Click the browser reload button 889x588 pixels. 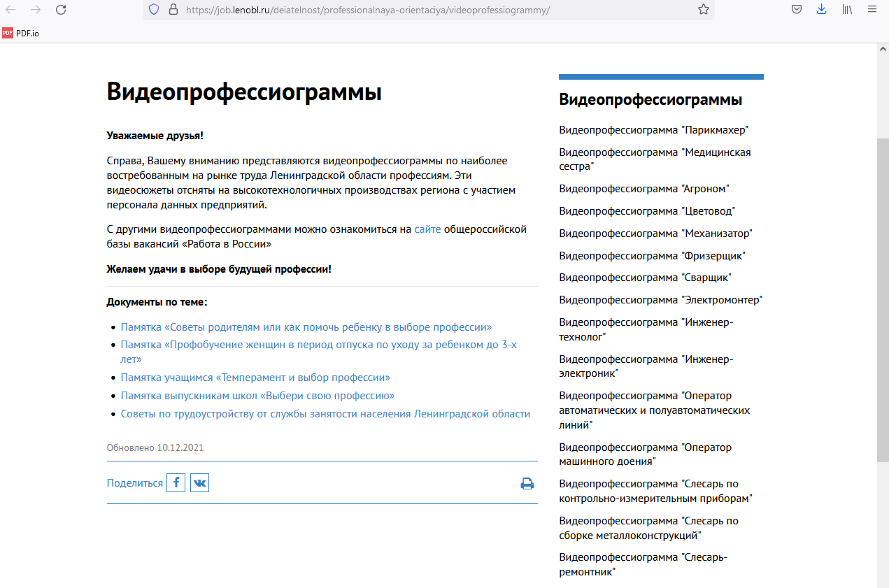click(61, 10)
